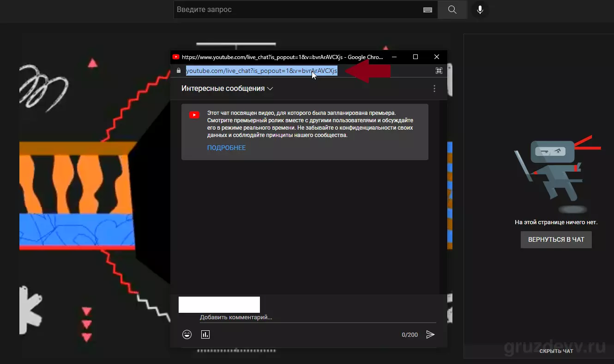
Task: Click the padlock site info icon
Action: click(178, 71)
